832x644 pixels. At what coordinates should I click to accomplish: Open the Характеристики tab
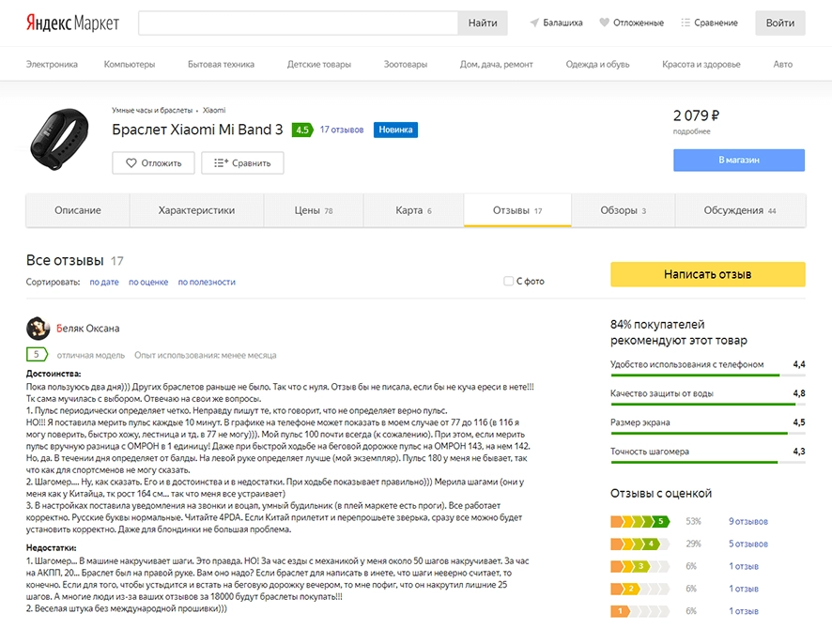coord(196,210)
